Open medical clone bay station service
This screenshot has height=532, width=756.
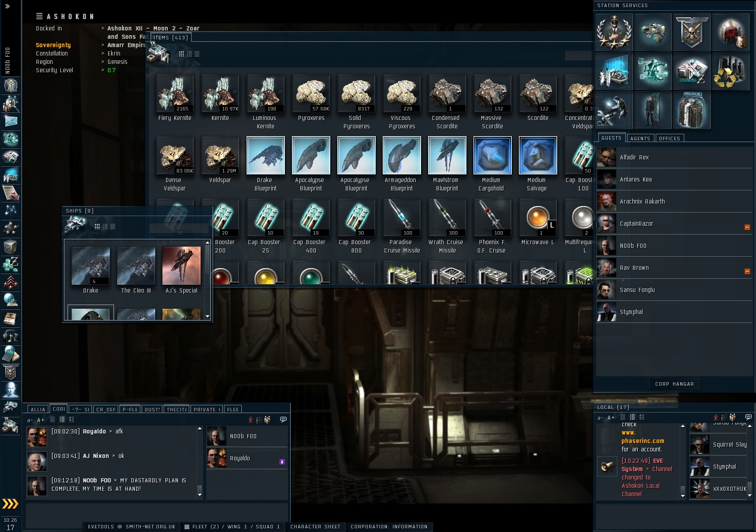tap(653, 110)
